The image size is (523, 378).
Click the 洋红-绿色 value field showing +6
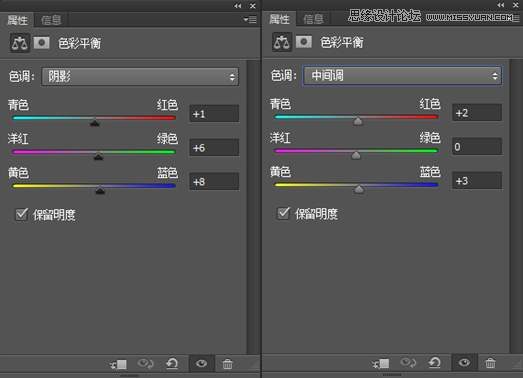[x=214, y=147]
